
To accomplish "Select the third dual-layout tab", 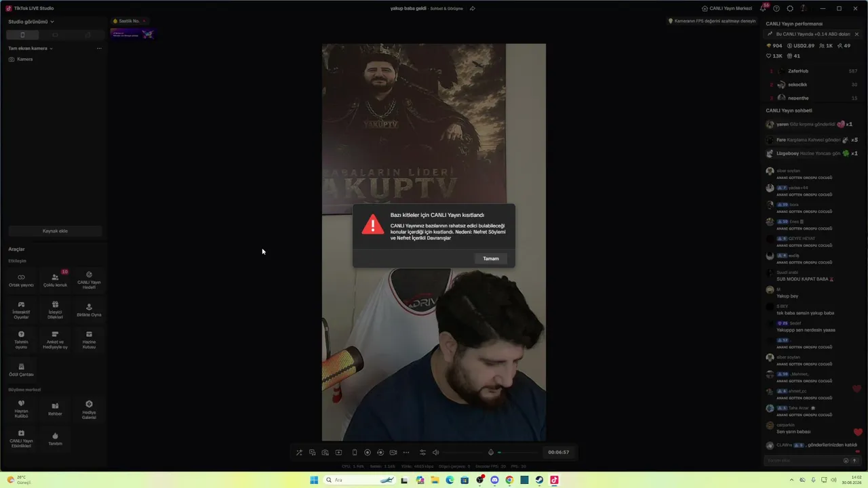I will (x=87, y=35).
